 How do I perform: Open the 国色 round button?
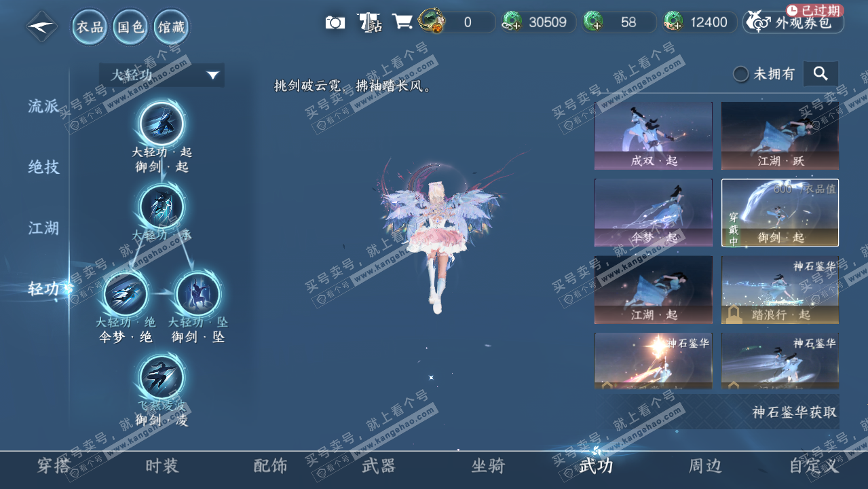pos(131,27)
